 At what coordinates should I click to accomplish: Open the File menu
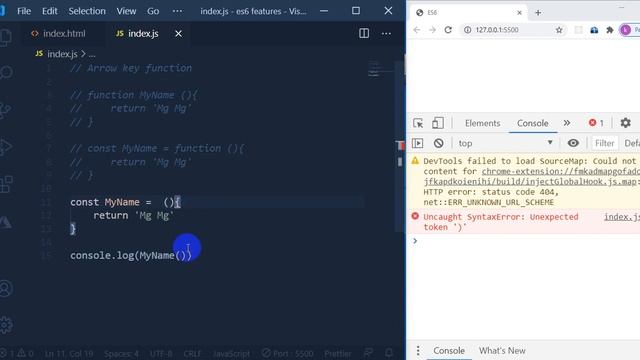pyautogui.click(x=24, y=11)
